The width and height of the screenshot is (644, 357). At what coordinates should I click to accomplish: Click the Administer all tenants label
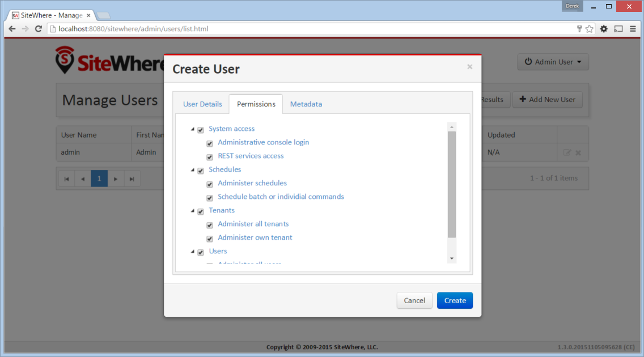tap(253, 224)
